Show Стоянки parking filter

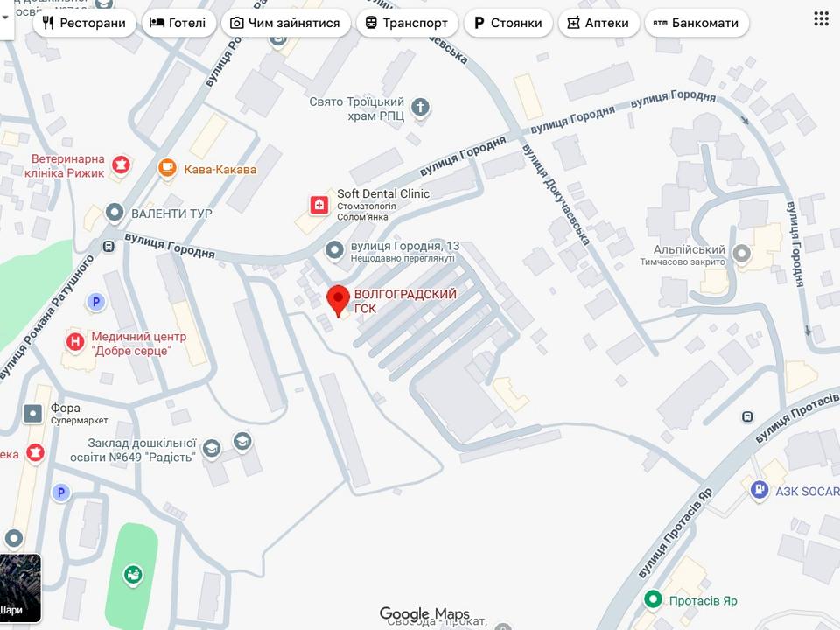click(508, 23)
